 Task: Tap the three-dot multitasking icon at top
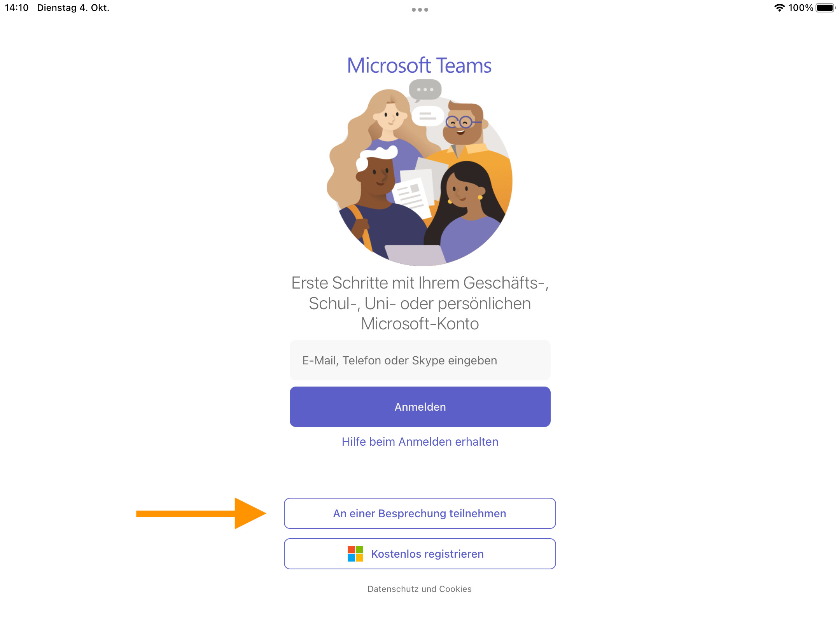coord(420,10)
